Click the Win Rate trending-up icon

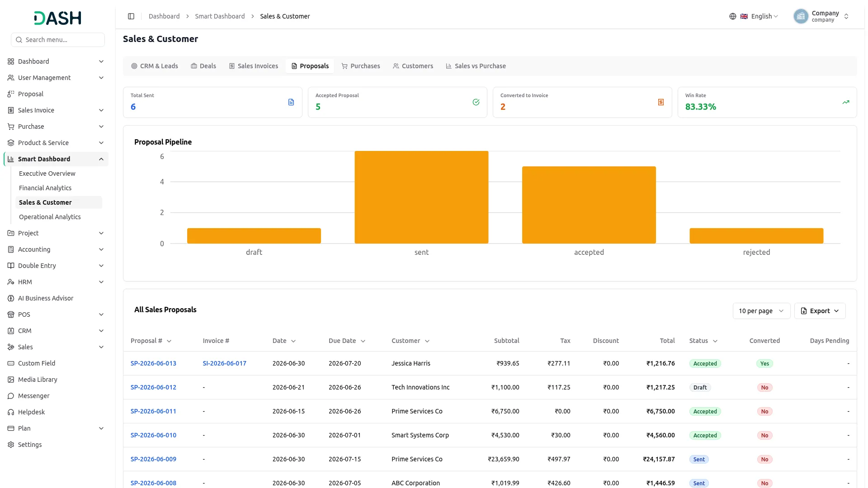click(846, 102)
